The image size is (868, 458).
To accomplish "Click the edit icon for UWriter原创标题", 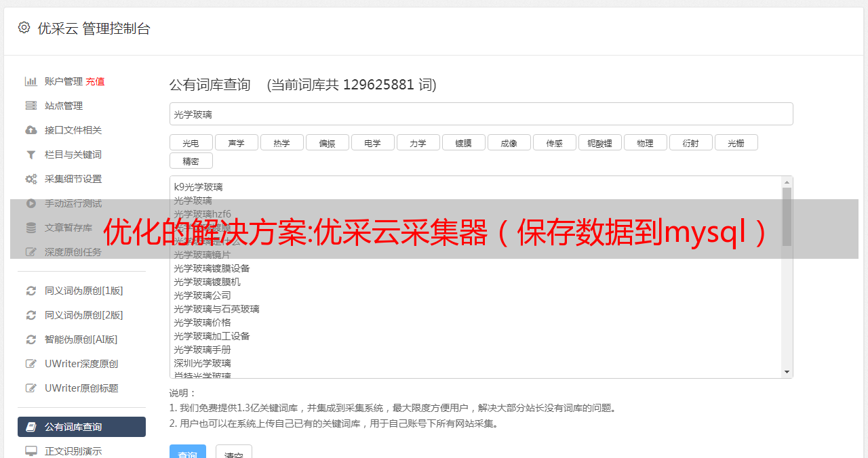I will (x=31, y=388).
